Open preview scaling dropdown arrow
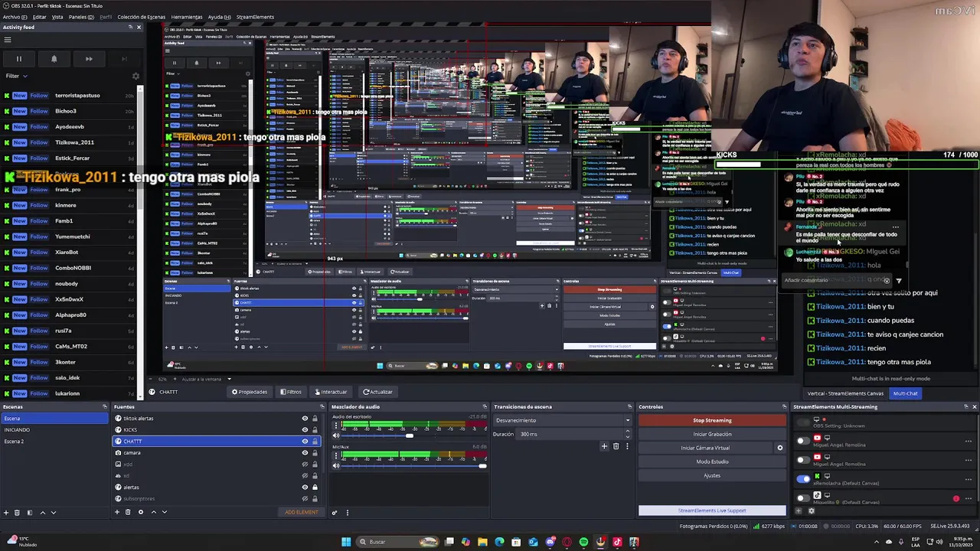The height and width of the screenshot is (551, 980). coord(229,379)
